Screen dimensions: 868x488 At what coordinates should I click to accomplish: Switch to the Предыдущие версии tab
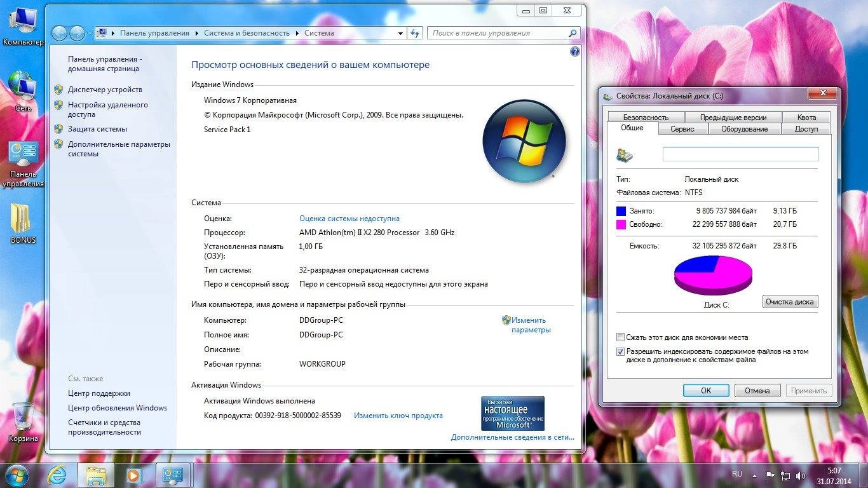point(733,118)
